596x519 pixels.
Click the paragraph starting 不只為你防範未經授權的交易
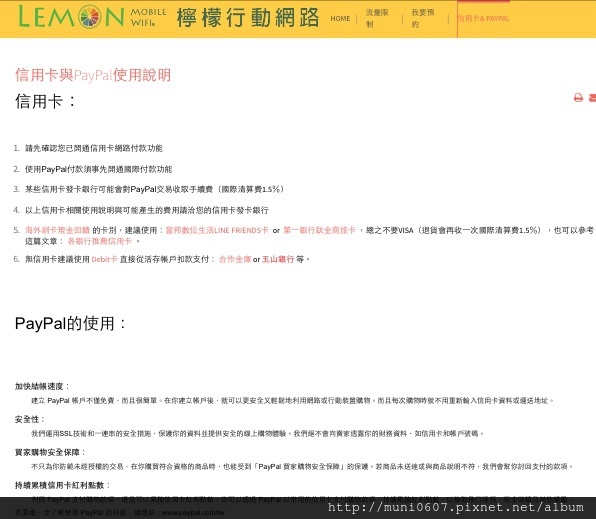[x=302, y=466]
